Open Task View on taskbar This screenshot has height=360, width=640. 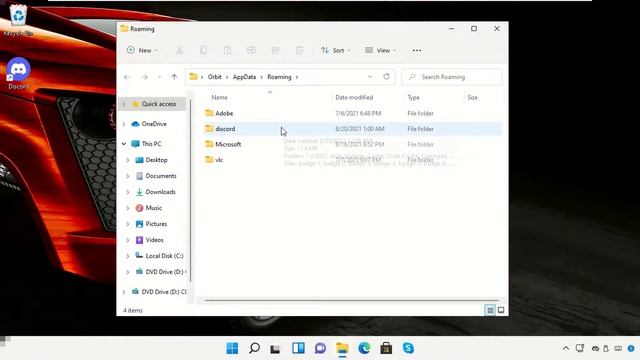276,348
